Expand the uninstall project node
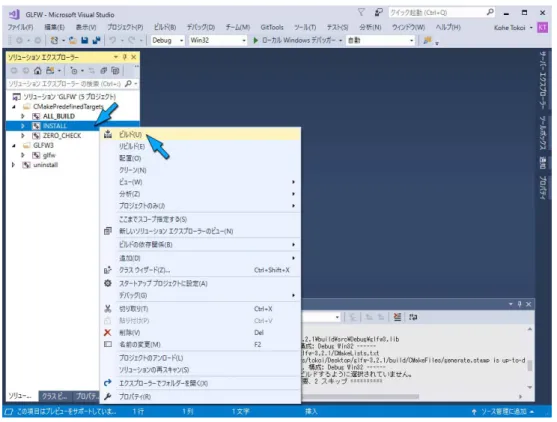The width and height of the screenshot is (557, 422). [13, 165]
